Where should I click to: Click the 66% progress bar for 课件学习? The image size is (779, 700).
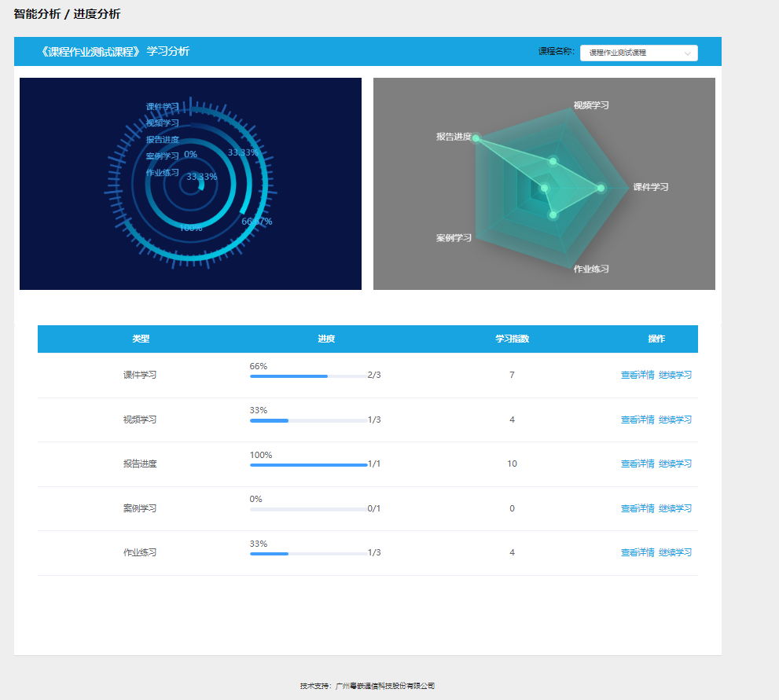click(308, 376)
